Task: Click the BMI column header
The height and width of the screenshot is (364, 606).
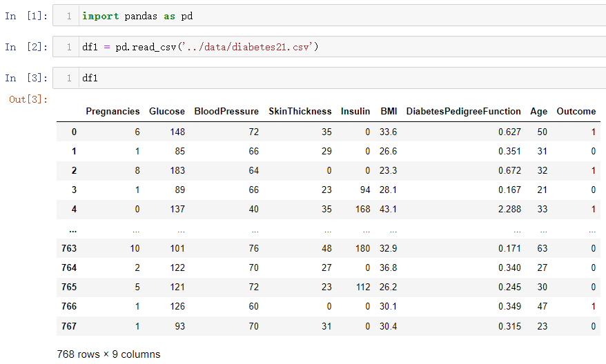Action: pyautogui.click(x=389, y=112)
